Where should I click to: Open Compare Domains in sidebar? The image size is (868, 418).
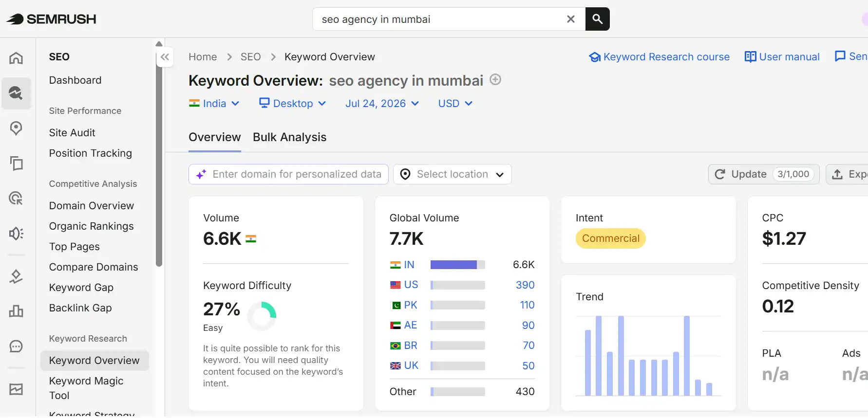(94, 267)
